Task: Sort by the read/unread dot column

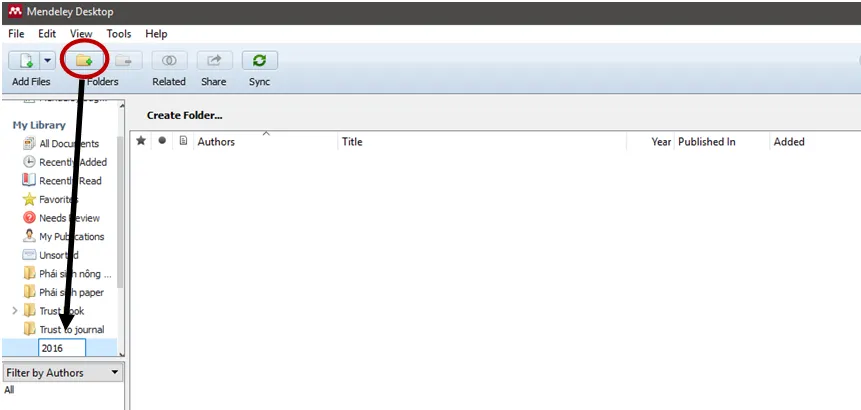Action: 162,141
